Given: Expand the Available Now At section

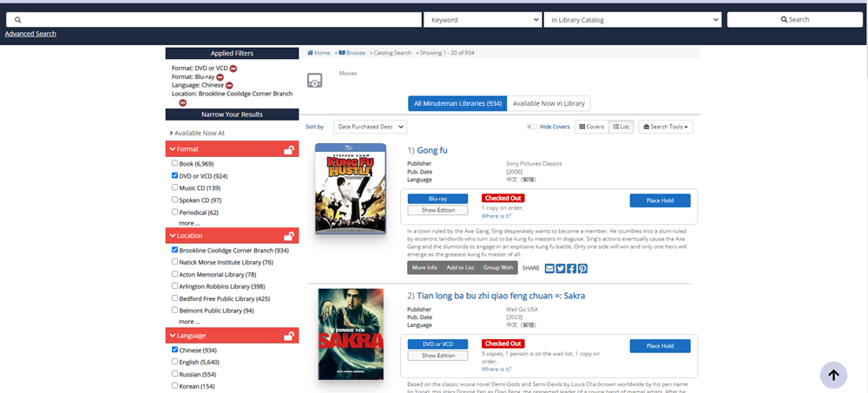Looking at the screenshot, I should pos(197,134).
